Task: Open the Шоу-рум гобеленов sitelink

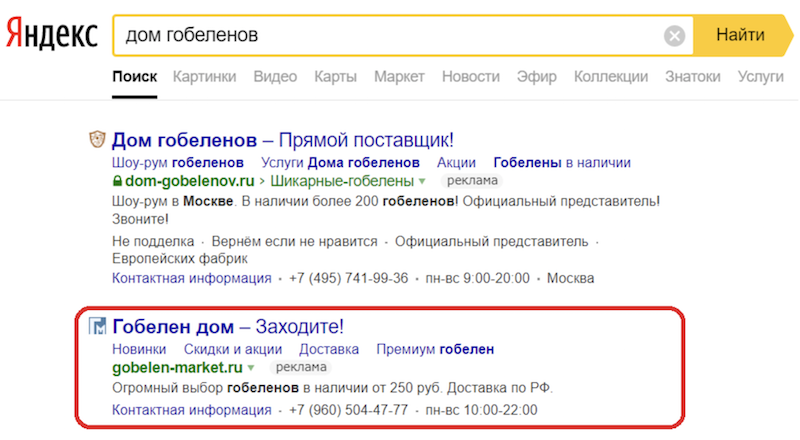Action: pyautogui.click(x=178, y=163)
